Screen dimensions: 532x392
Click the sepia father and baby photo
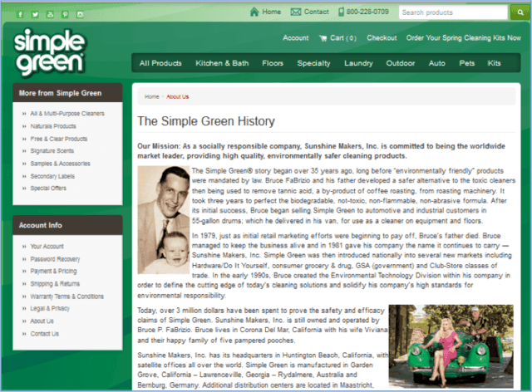pyautogui.click(x=163, y=220)
